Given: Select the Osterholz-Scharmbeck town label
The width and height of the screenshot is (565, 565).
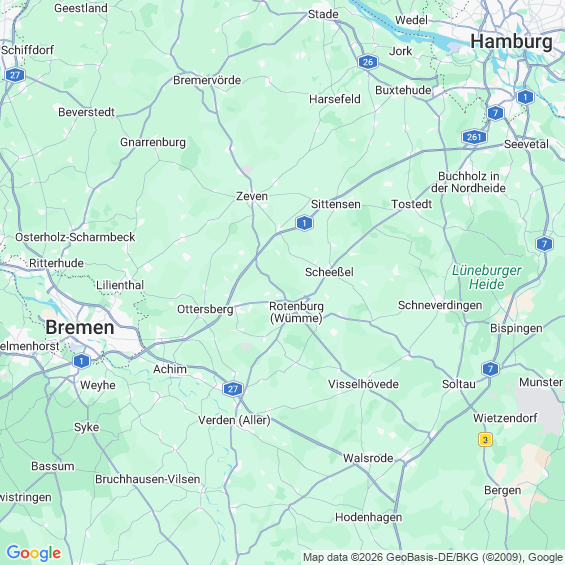Looking at the screenshot, I should point(75,237).
